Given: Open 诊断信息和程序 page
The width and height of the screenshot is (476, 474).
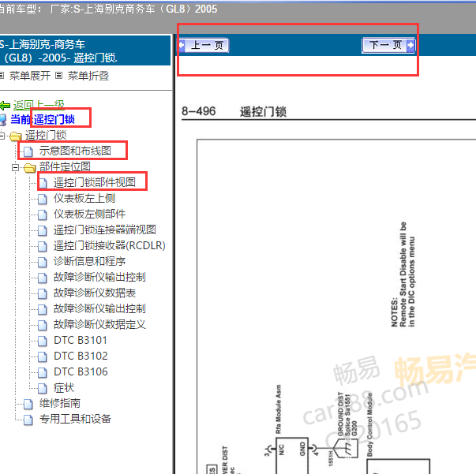Looking at the screenshot, I should pyautogui.click(x=89, y=261).
